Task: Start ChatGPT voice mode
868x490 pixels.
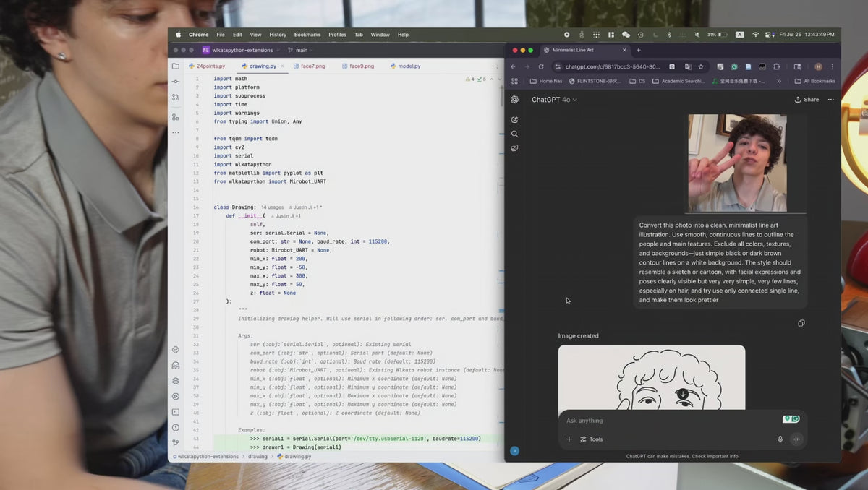Action: point(796,439)
